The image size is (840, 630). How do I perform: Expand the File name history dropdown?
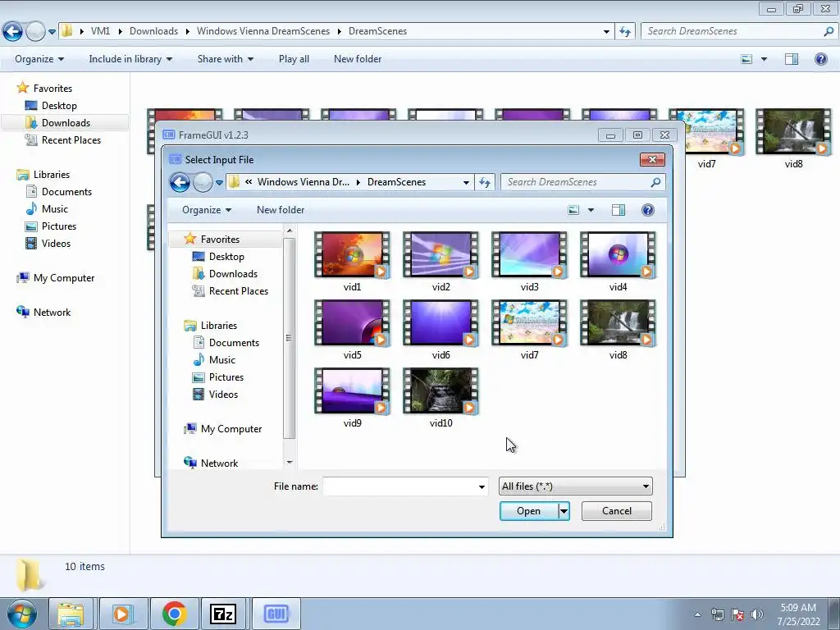482,486
